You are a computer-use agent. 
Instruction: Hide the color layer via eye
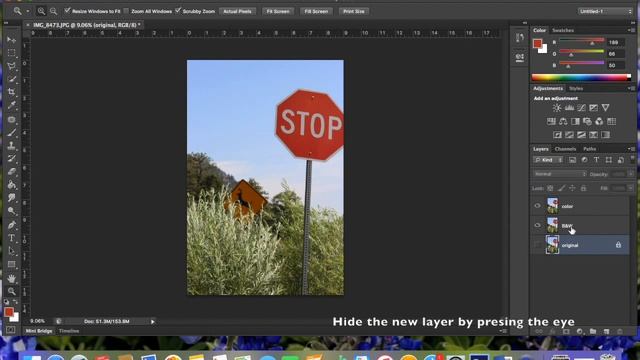(537, 206)
